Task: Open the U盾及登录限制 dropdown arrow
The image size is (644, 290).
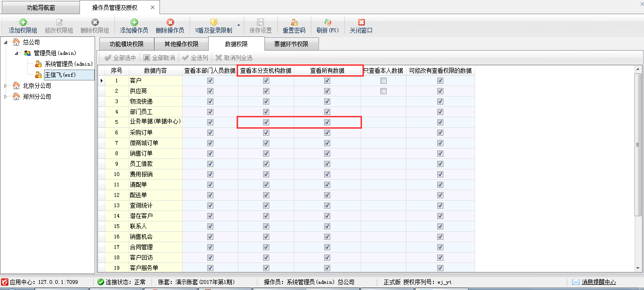Action: pyautogui.click(x=238, y=26)
